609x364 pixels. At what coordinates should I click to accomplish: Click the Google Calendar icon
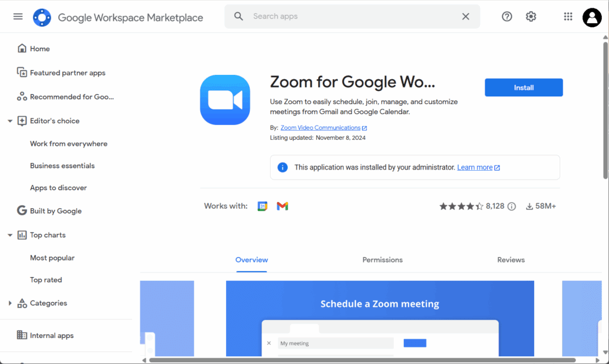click(x=262, y=206)
